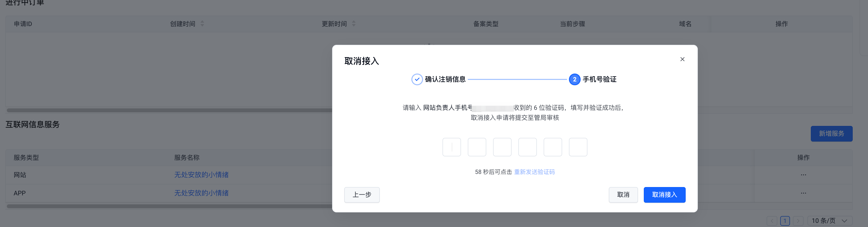
Task: Click the sixth verification code box
Action: click(578, 147)
